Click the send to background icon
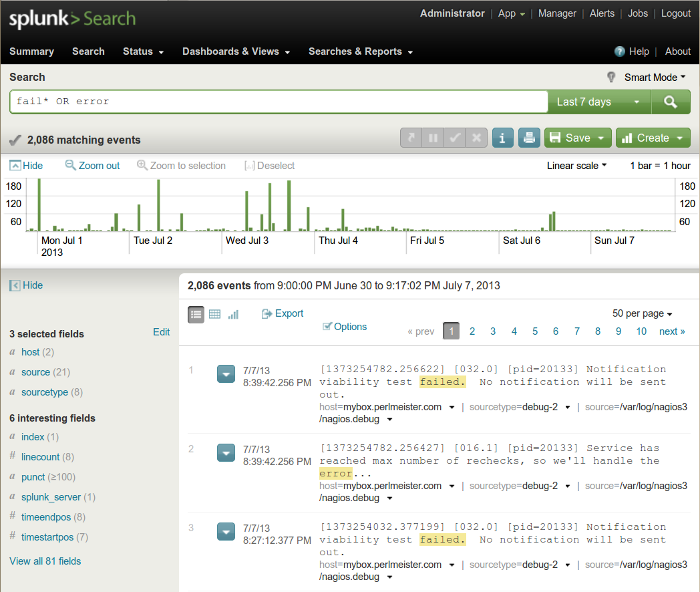 pos(411,138)
